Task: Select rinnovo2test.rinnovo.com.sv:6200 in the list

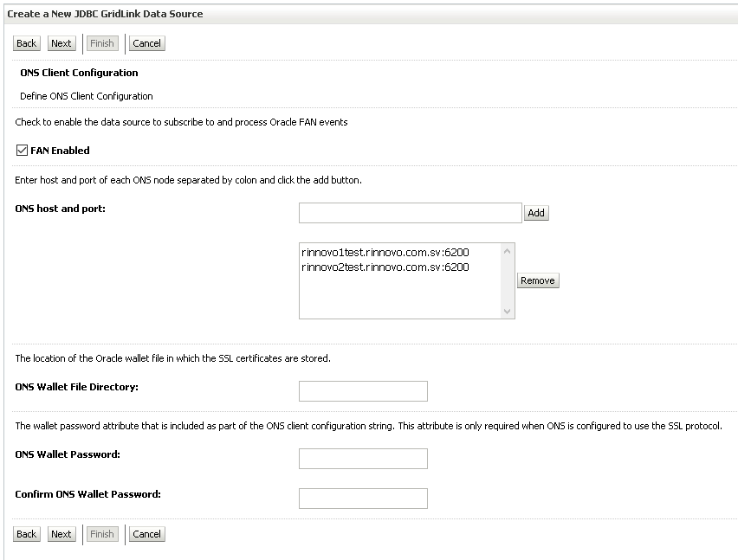Action: tap(385, 267)
